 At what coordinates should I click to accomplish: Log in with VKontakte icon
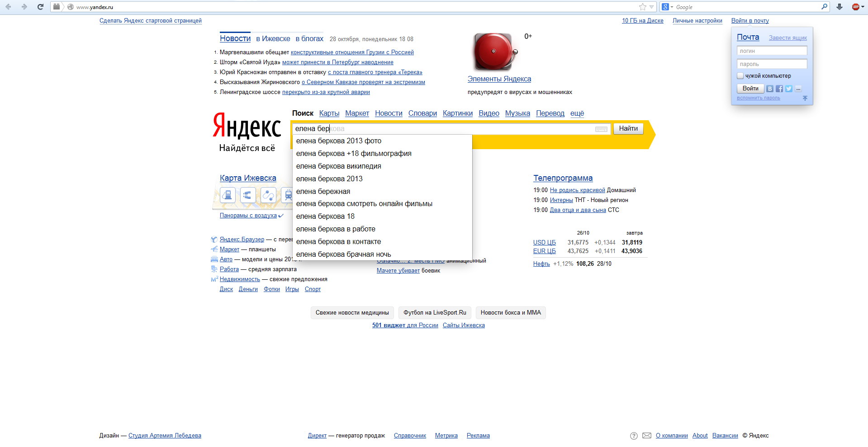point(770,89)
